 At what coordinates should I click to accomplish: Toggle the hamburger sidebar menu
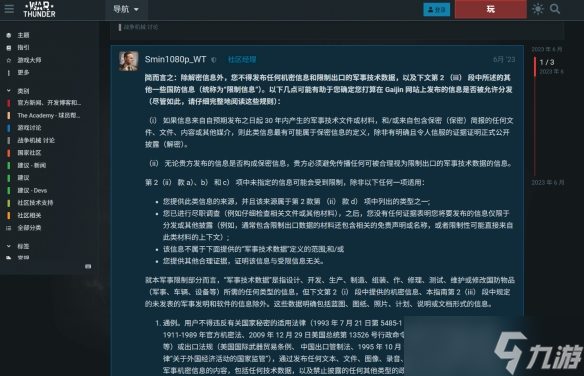point(9,9)
